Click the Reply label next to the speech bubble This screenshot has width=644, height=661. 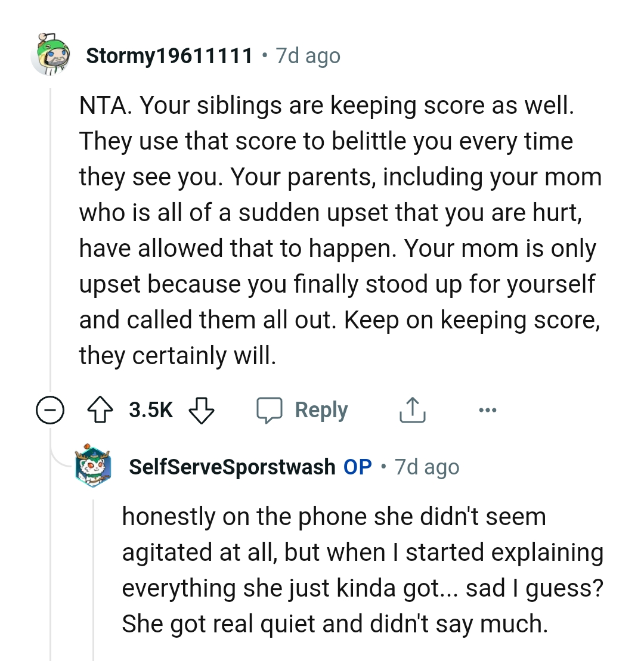[x=321, y=409]
